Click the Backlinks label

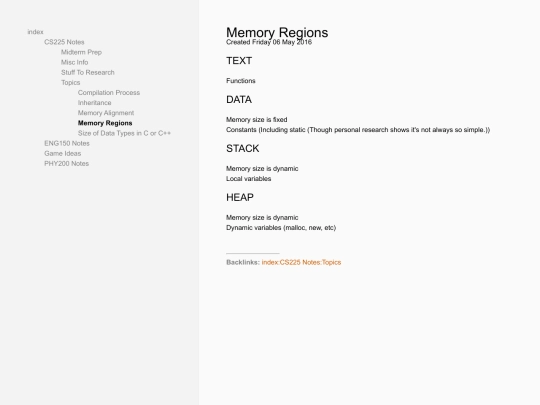pos(243,262)
